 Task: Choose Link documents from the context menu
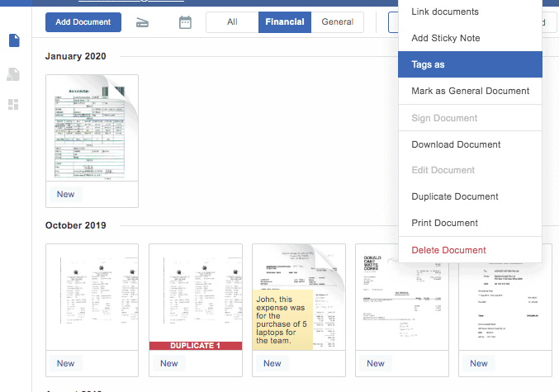(444, 12)
